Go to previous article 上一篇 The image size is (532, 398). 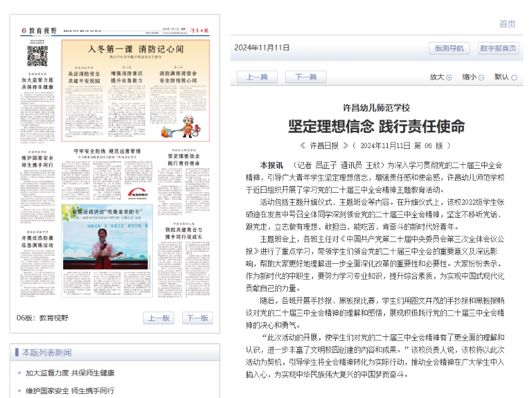click(x=257, y=77)
